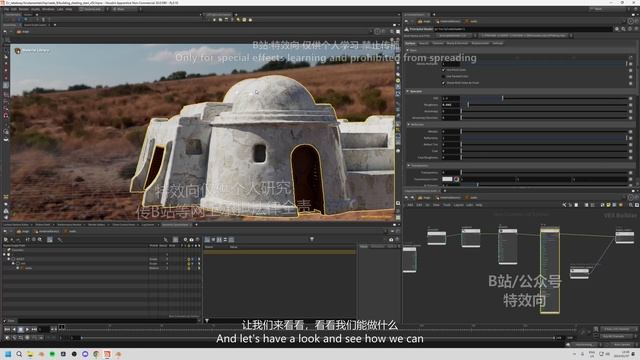Viewport: 640px width, 360px height.
Task: Select the rightmost output node in network
Action: pyautogui.click(x=624, y=237)
